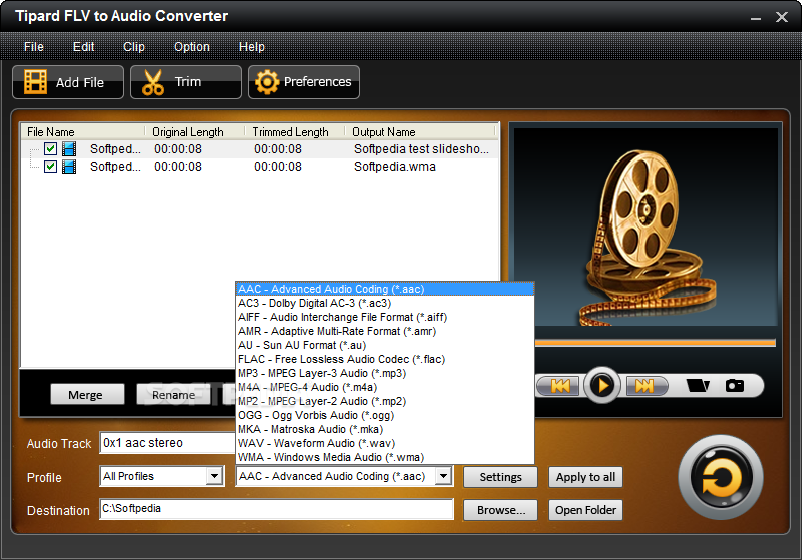
Task: Open the Option menu
Action: (192, 47)
